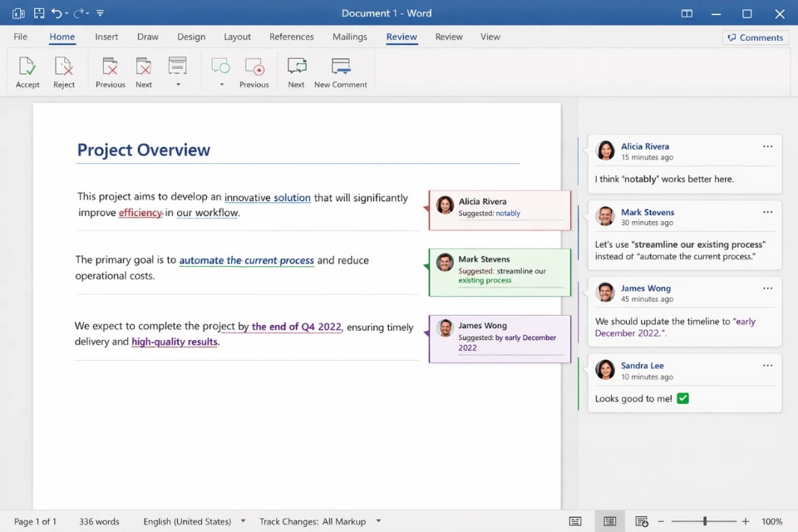Jump to the previous tracked change
Viewport: 798px width, 532px height.
tap(109, 71)
